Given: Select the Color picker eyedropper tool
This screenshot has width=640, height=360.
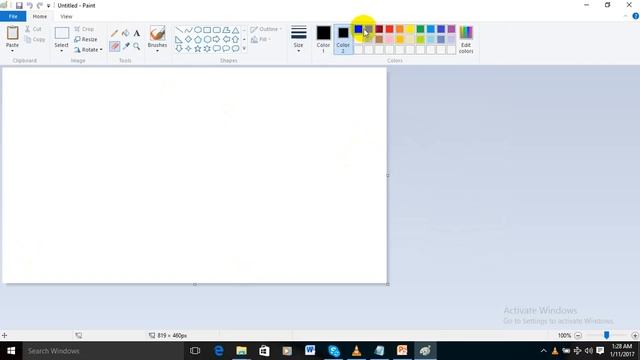Looking at the screenshot, I should (126, 46).
